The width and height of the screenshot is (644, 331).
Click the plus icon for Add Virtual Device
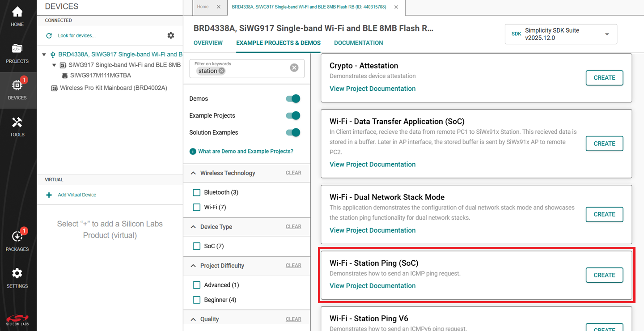pyautogui.click(x=49, y=195)
